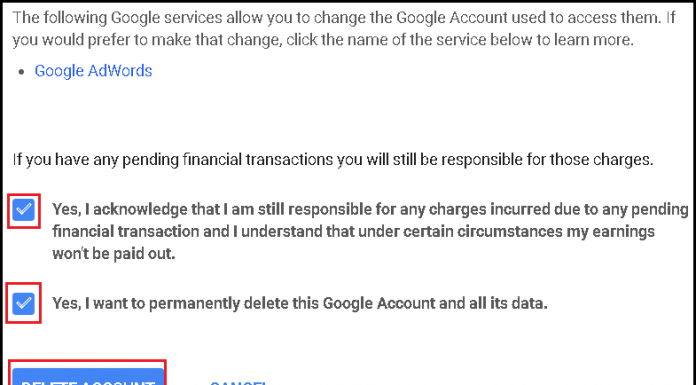Click the words "Google Account" in the delete confirmation
The width and height of the screenshot is (696, 385).
pyautogui.click(x=379, y=303)
